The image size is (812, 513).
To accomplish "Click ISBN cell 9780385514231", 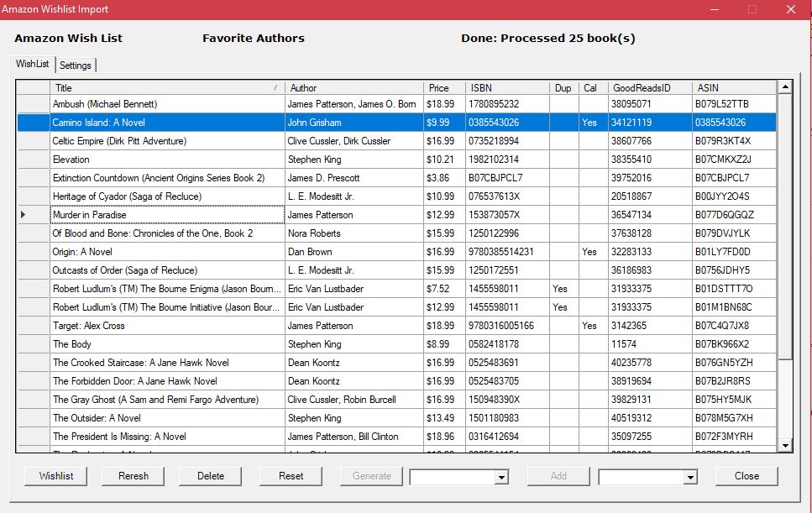I will click(507, 252).
